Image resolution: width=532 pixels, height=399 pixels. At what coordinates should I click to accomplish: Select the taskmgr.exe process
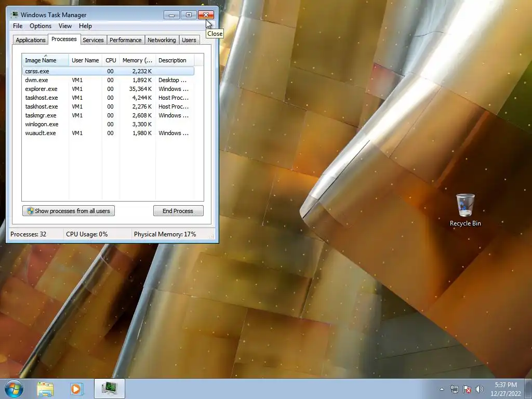tap(108, 115)
